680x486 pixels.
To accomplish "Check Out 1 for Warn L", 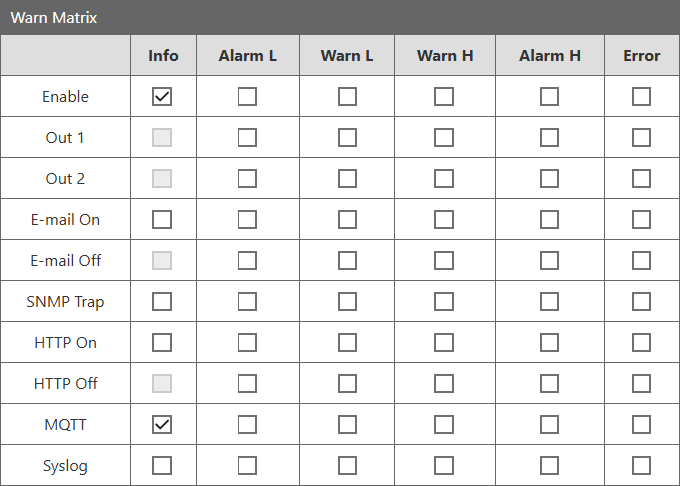I will tap(347, 138).
